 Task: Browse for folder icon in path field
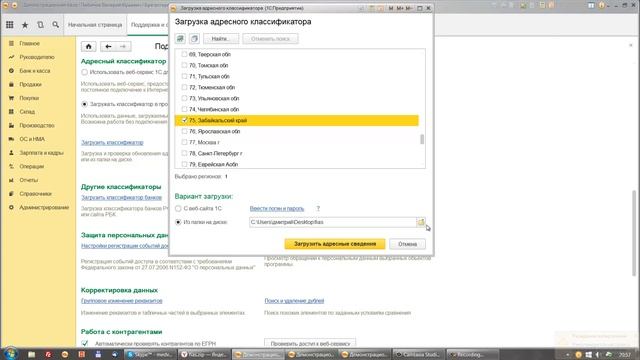(x=420, y=222)
